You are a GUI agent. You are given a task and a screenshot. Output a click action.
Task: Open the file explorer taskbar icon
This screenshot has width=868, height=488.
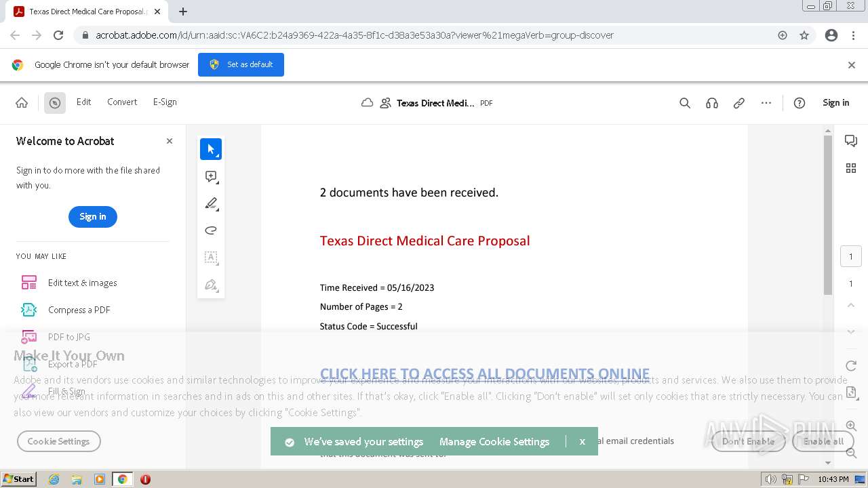pos(77,479)
